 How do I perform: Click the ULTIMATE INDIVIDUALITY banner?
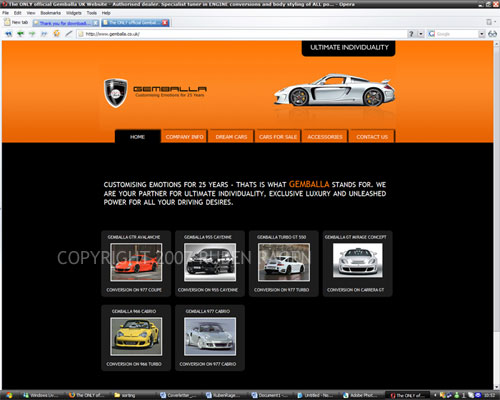349,48
